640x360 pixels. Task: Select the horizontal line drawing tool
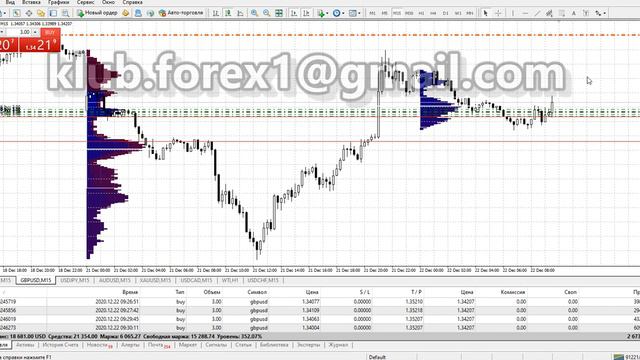point(525,13)
